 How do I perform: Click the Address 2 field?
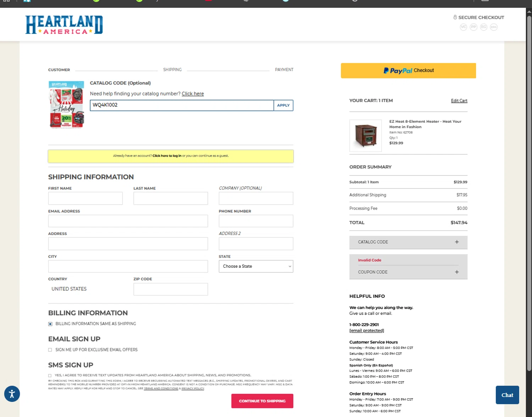coord(256,244)
